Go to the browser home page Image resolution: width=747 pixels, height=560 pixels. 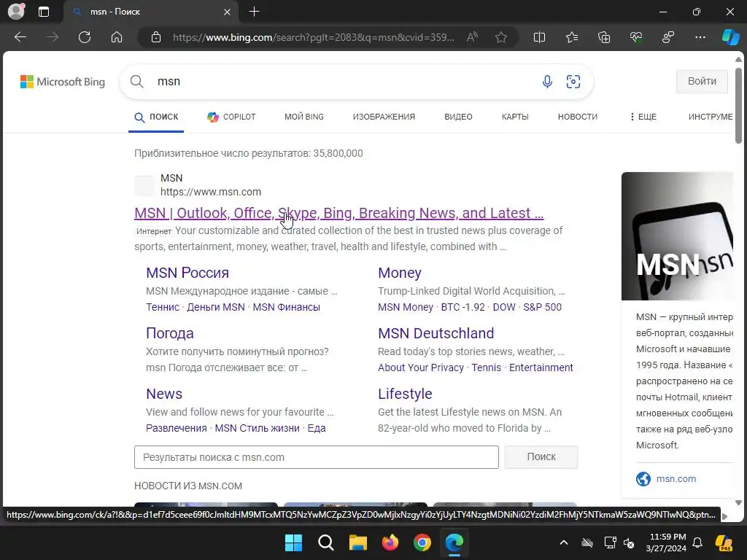click(x=117, y=37)
